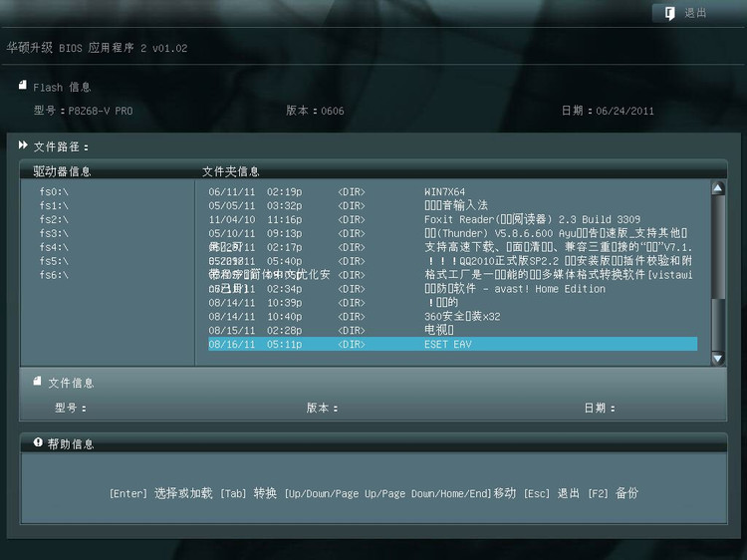
Task: Select drive fs6:\ in the drive list
Action: coord(54,274)
